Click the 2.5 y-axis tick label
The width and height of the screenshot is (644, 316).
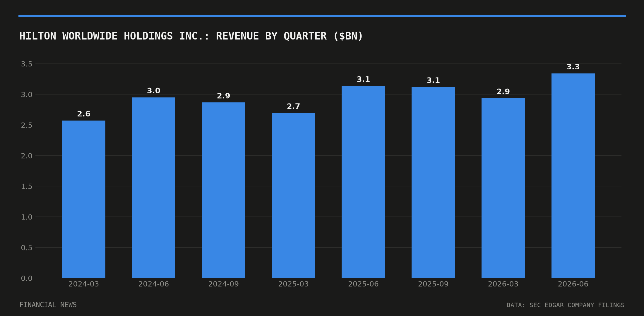(27, 125)
